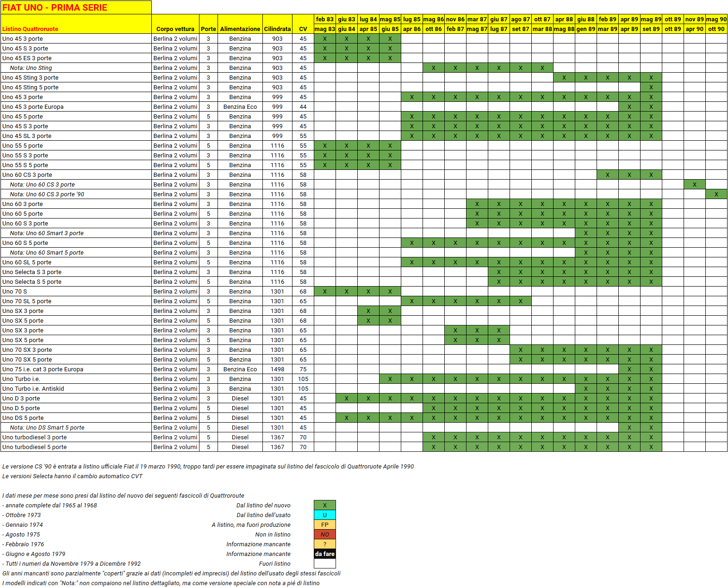The height and width of the screenshot is (587, 728).
Task: Select the 'Benzina Eco' cell for Uno 75 i.e.
Action: coord(240,369)
